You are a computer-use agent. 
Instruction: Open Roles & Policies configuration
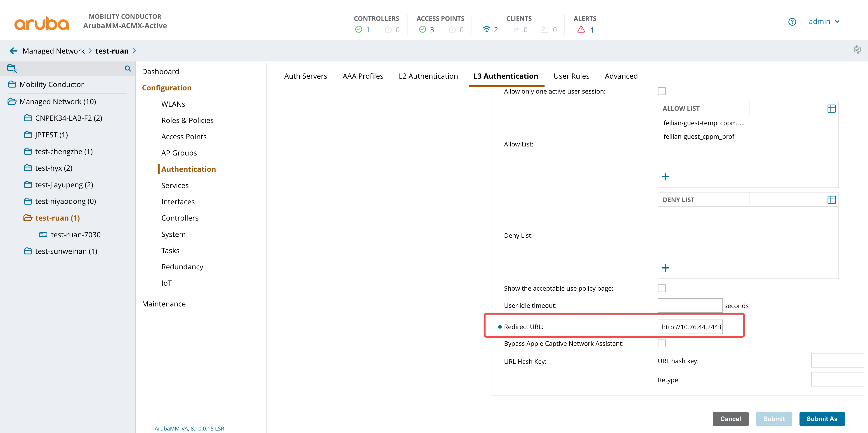pos(187,120)
